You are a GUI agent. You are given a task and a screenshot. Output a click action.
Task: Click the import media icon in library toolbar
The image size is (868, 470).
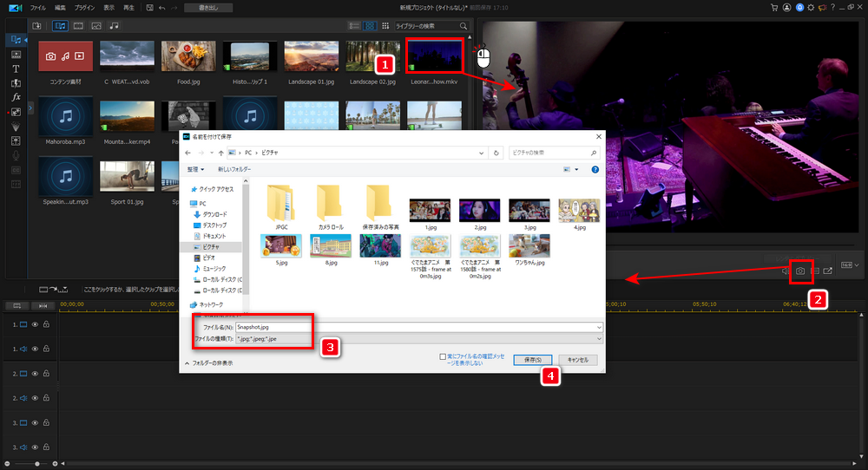click(37, 26)
